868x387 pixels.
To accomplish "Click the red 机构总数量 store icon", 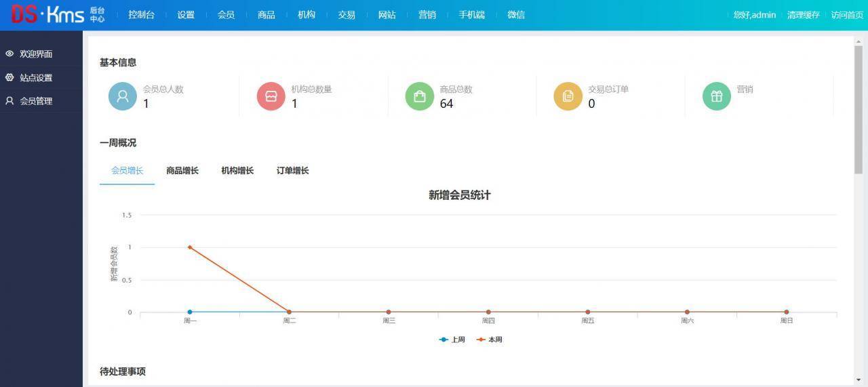I will click(x=271, y=96).
